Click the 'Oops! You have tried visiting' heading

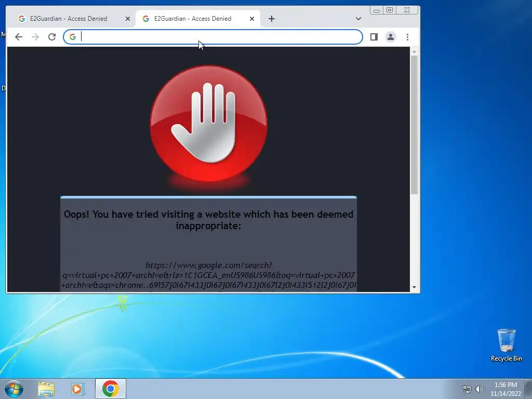pos(209,220)
